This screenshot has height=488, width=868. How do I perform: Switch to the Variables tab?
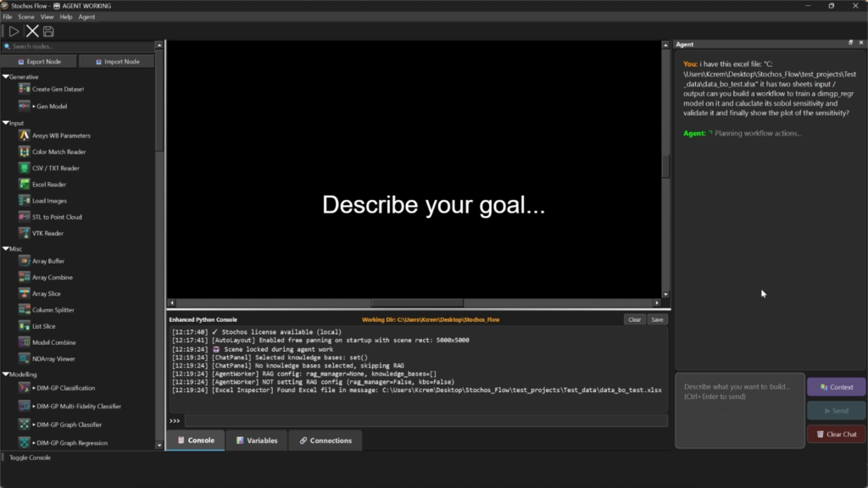pyautogui.click(x=256, y=441)
